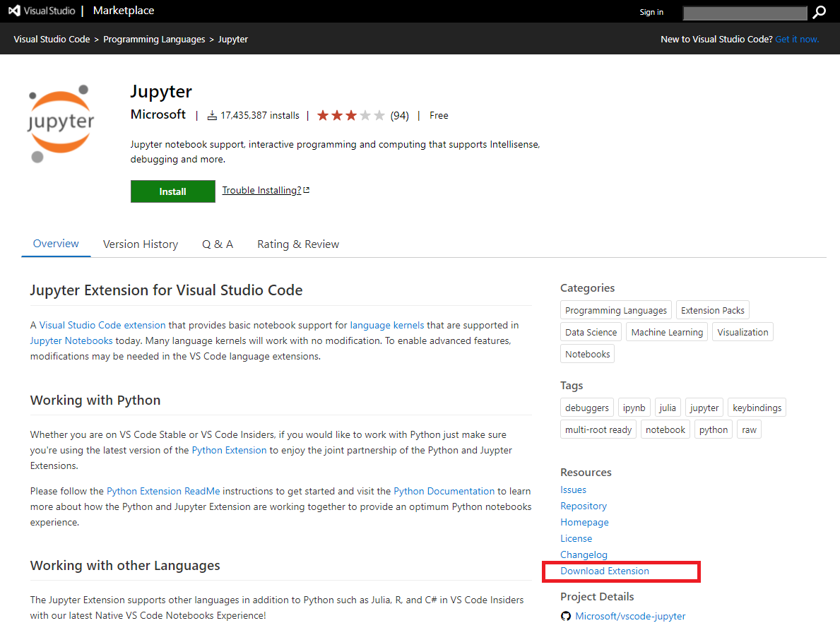Click the multi-root ready tag

(598, 429)
